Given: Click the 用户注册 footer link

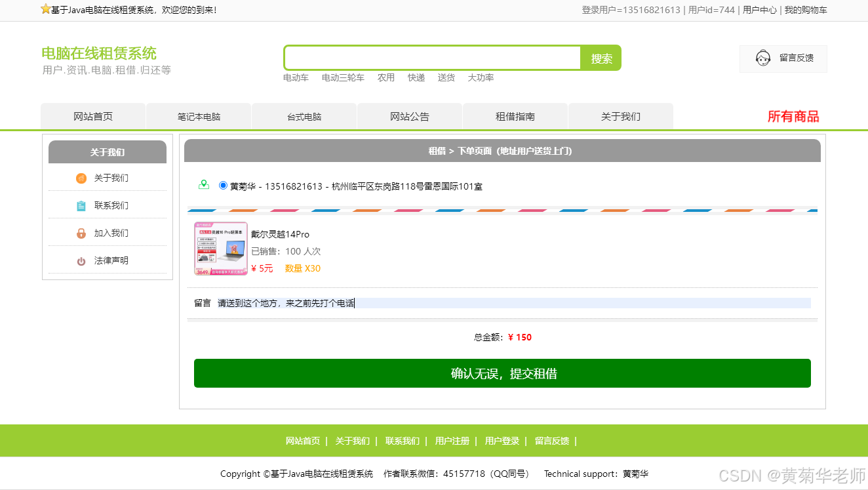Looking at the screenshot, I should [452, 441].
